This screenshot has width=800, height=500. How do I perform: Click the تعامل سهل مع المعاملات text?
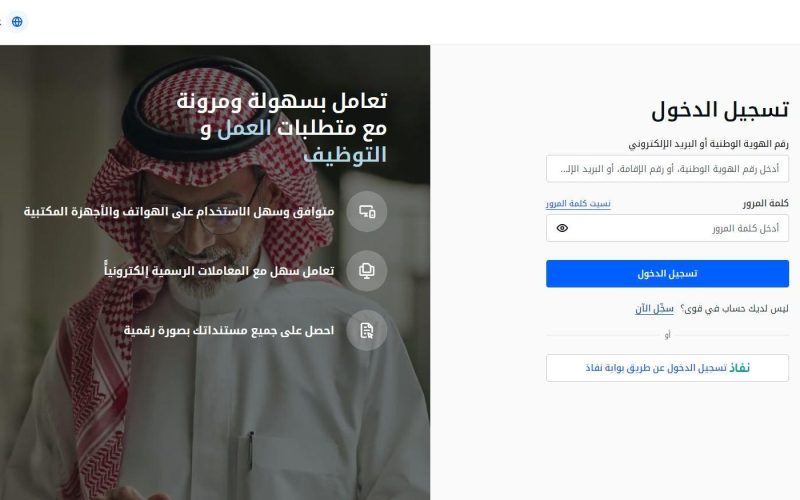coord(219,270)
